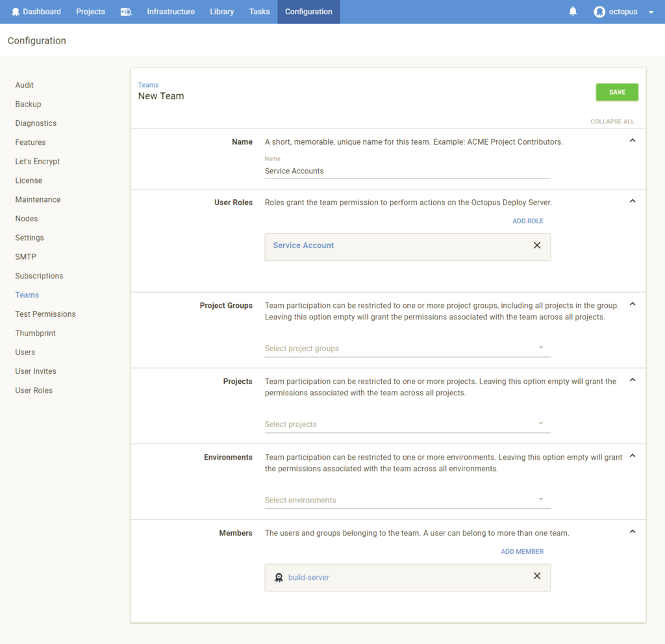The width and height of the screenshot is (665, 644).
Task: Remove build-server member using the X
Action: point(537,576)
